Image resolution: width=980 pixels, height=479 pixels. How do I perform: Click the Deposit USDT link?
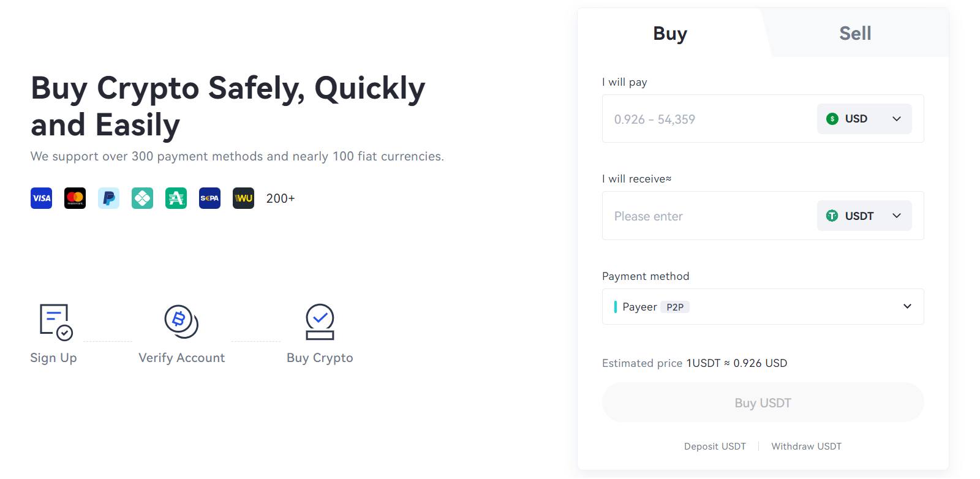[714, 446]
